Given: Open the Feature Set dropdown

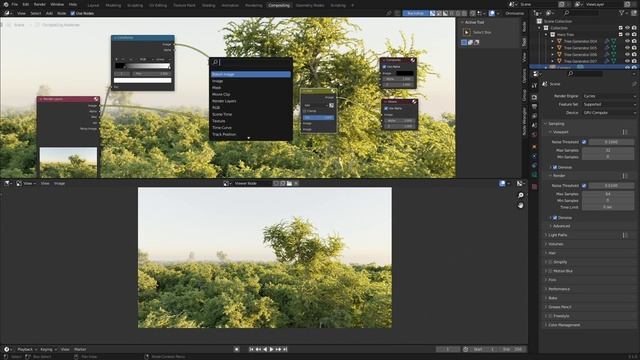Looking at the screenshot, I should point(609,104).
